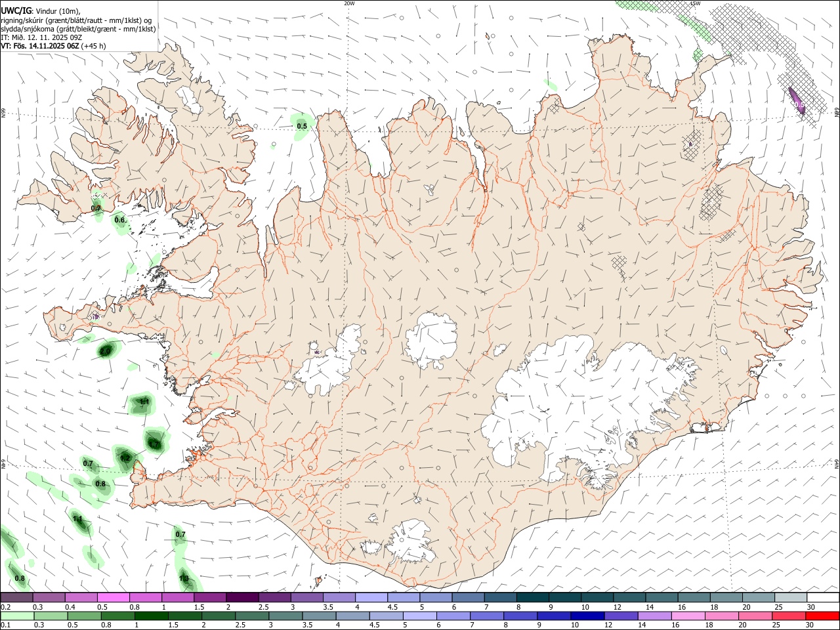The height and width of the screenshot is (630, 840).
Task: Pick the deep navy blue swatch in the rain legend
Action: pos(586,616)
